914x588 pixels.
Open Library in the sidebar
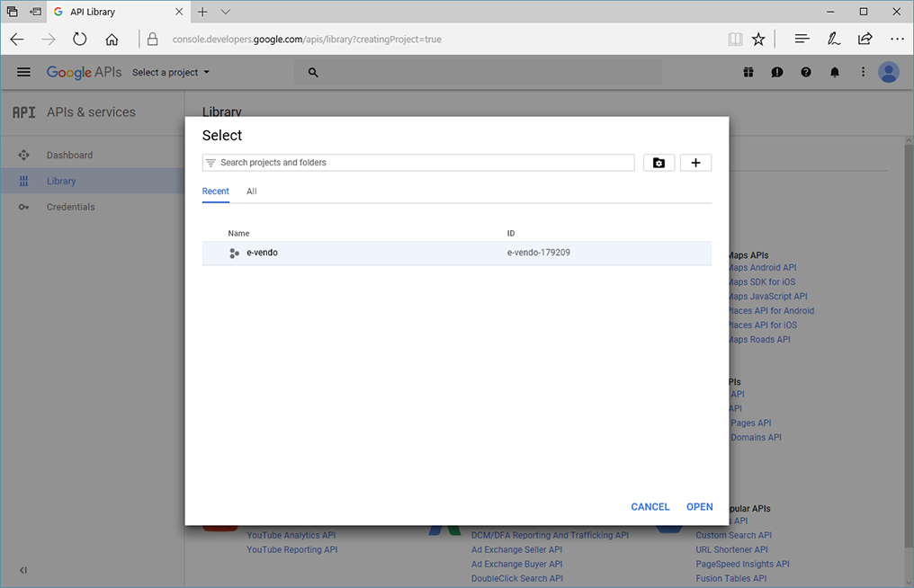click(x=61, y=182)
